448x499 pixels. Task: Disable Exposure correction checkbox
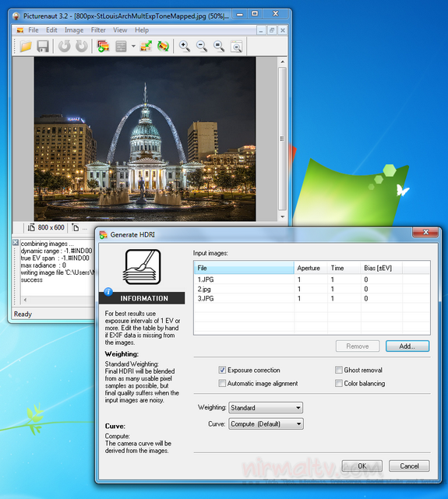(222, 370)
